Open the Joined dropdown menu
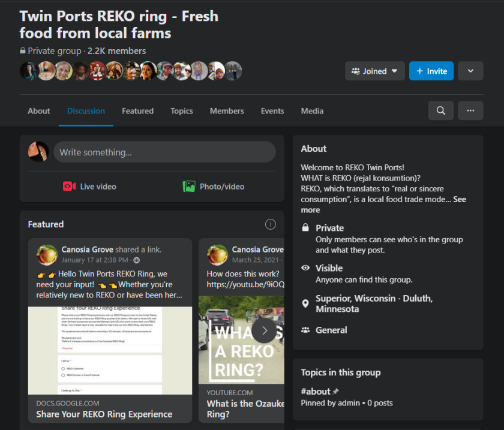The image size is (504, 430). pyautogui.click(x=375, y=71)
